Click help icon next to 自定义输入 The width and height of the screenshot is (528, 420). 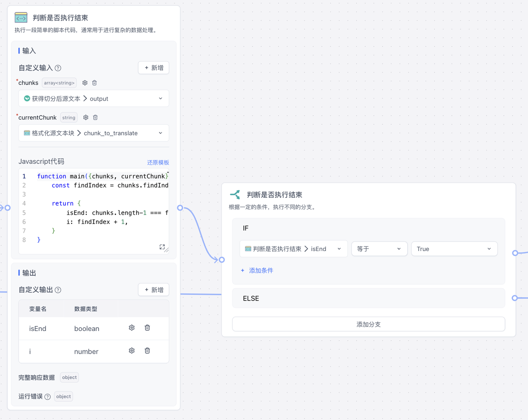coord(58,68)
